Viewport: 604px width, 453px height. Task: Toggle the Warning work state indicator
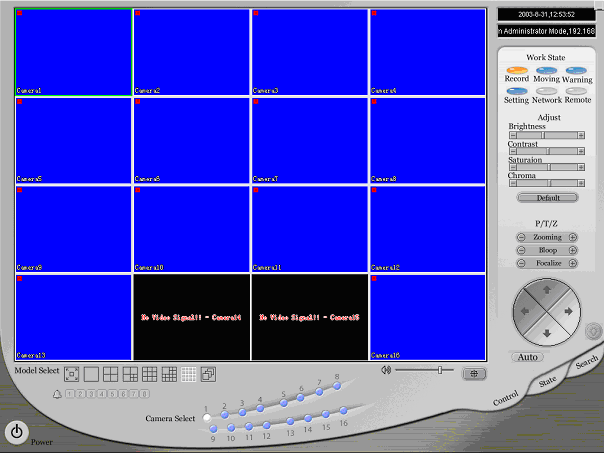[x=576, y=70]
